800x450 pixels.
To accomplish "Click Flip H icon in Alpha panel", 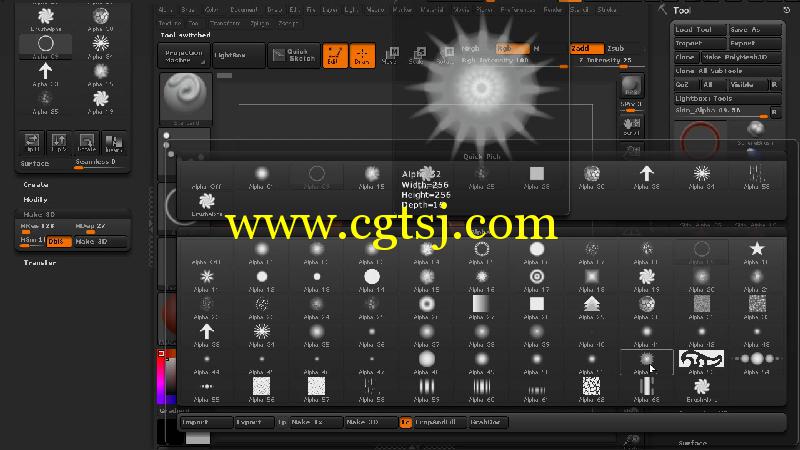I will coord(32,142).
